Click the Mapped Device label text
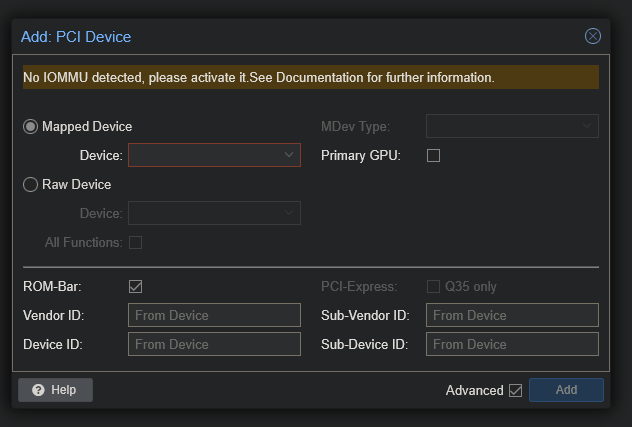632x427 pixels. click(x=87, y=127)
